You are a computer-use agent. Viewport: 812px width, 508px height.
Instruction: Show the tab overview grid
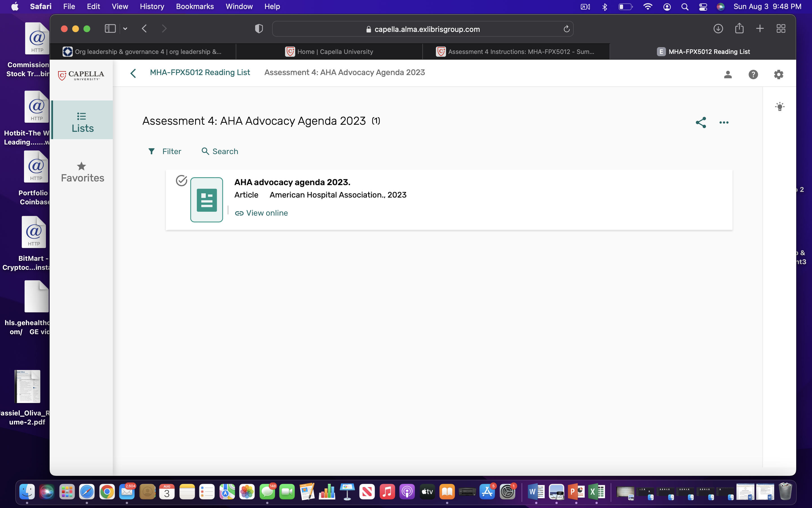781,29
